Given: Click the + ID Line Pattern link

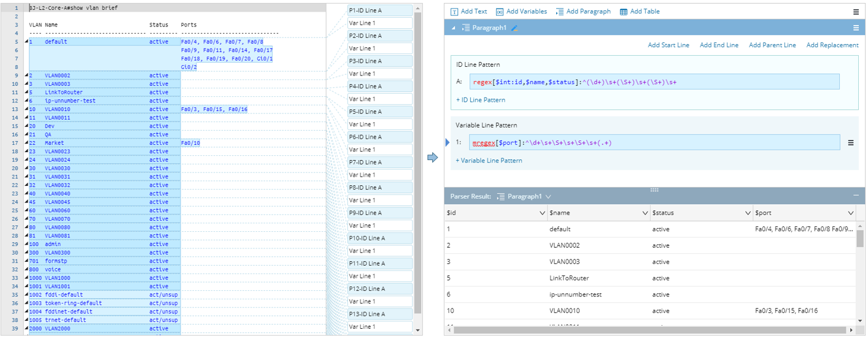Looking at the screenshot, I should tap(481, 100).
